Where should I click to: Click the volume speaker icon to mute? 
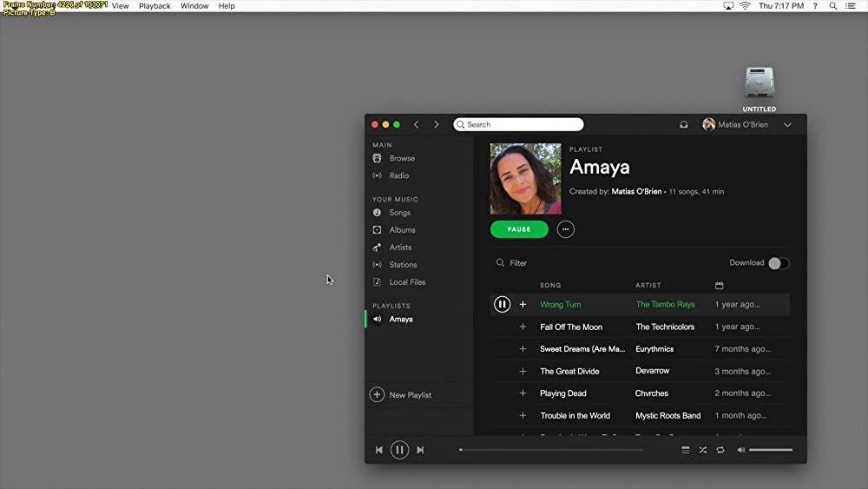pyautogui.click(x=740, y=450)
